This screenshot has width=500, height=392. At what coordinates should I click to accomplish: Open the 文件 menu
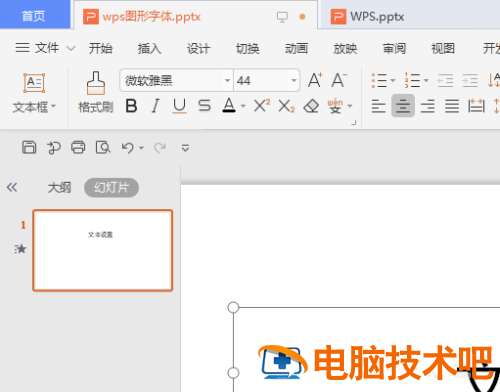pyautogui.click(x=37, y=48)
